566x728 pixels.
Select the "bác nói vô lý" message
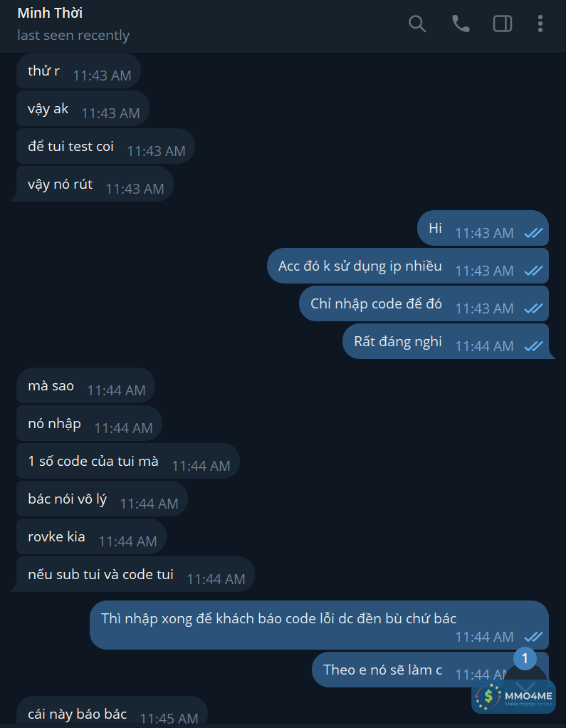click(x=68, y=499)
